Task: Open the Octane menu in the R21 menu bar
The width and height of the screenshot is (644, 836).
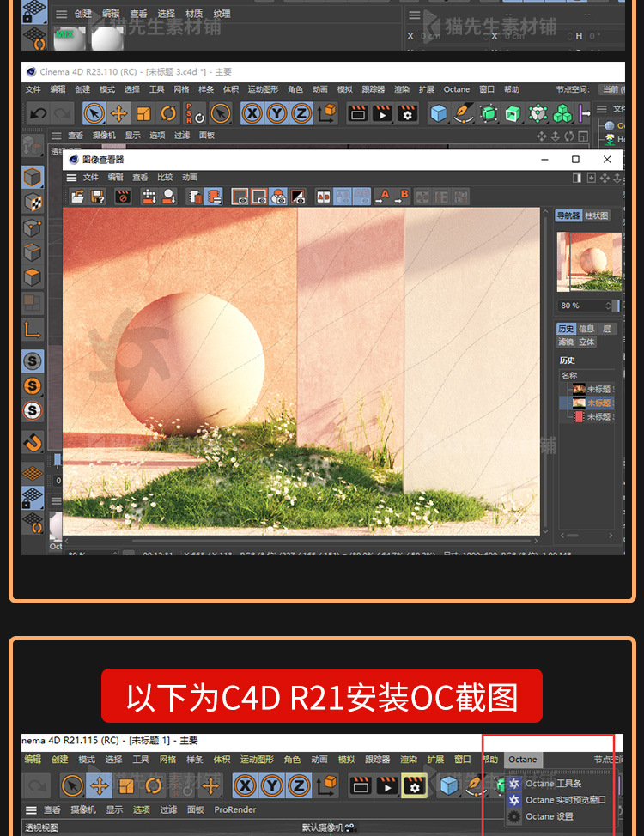Action: click(522, 760)
